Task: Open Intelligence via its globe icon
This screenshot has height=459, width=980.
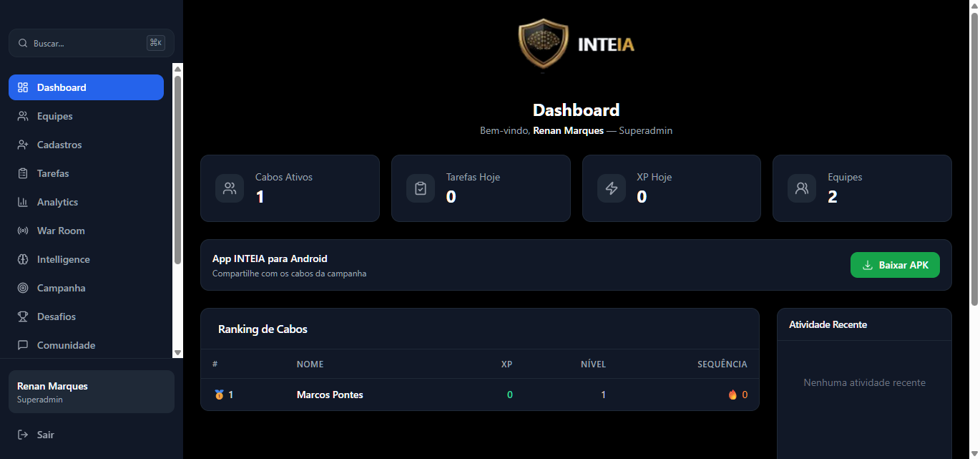Action: click(24, 259)
